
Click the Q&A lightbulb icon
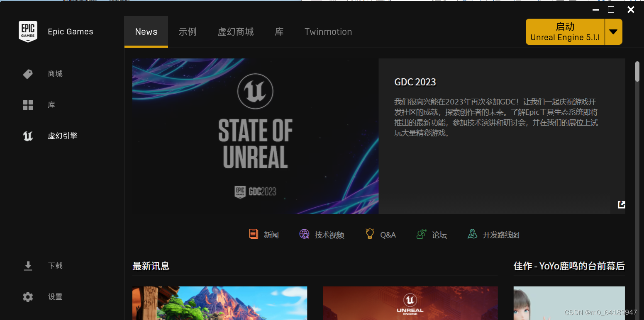(x=370, y=234)
